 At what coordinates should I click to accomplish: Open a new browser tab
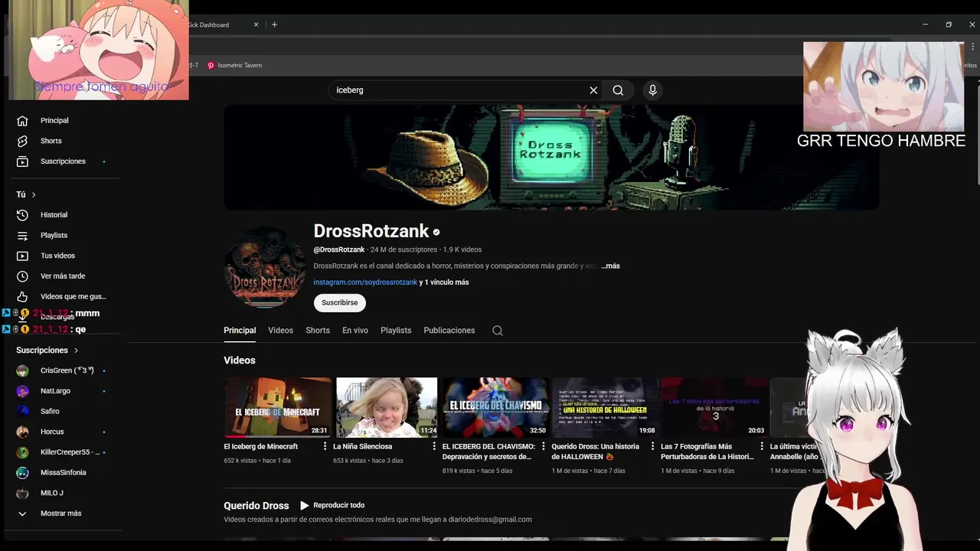point(274,24)
